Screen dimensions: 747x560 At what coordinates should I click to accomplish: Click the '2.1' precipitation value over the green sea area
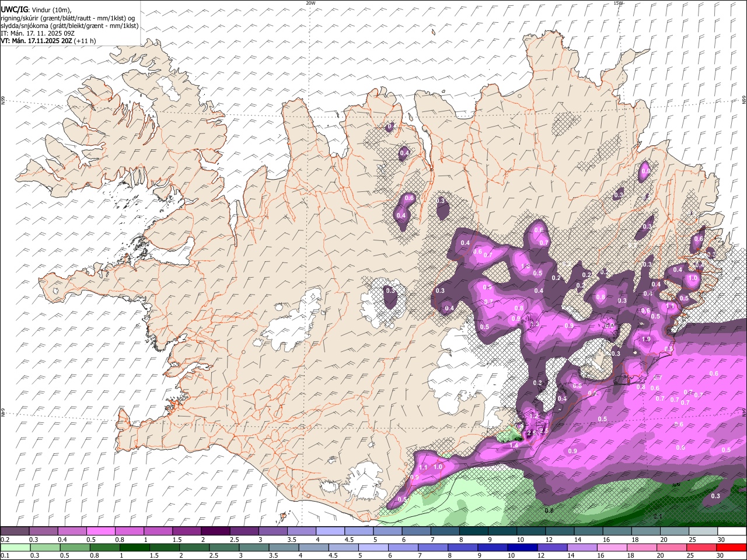(658, 516)
